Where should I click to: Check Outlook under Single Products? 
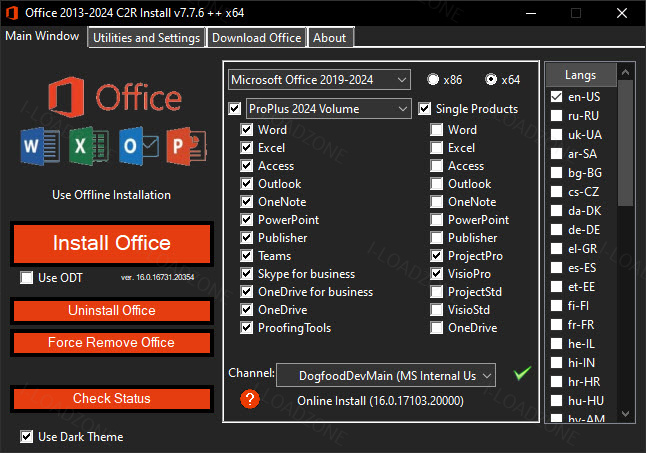click(x=436, y=184)
